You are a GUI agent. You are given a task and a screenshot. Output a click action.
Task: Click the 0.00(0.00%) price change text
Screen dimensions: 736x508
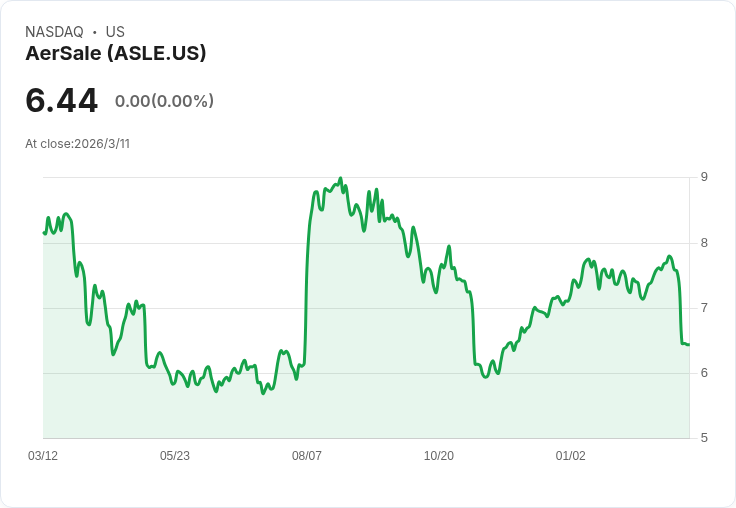click(164, 101)
